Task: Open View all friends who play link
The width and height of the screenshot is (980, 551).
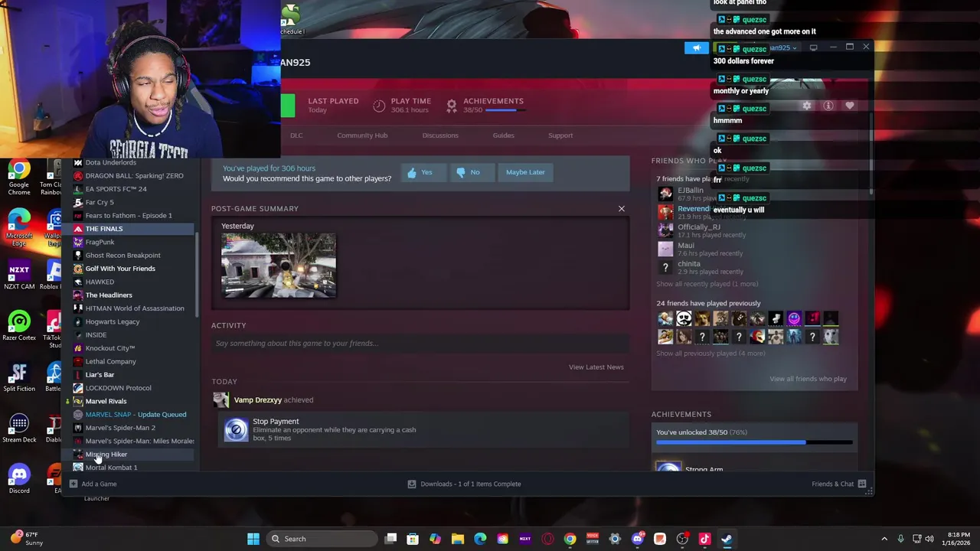Action: coord(808,379)
